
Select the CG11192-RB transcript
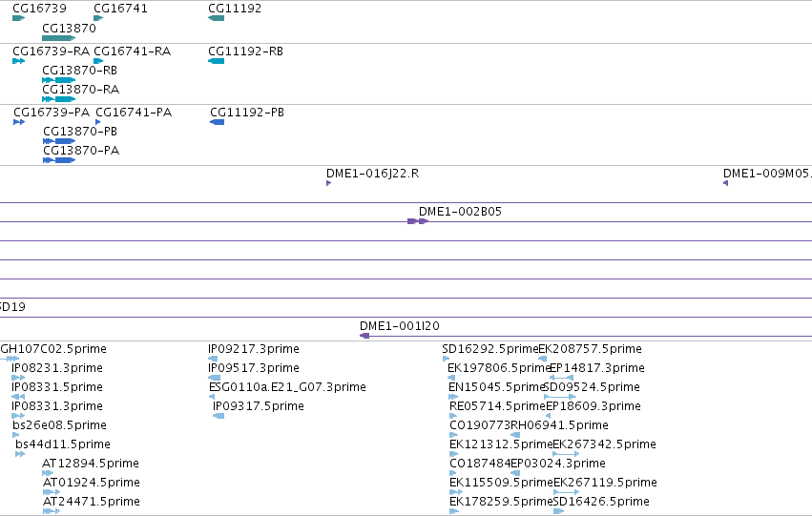216,61
